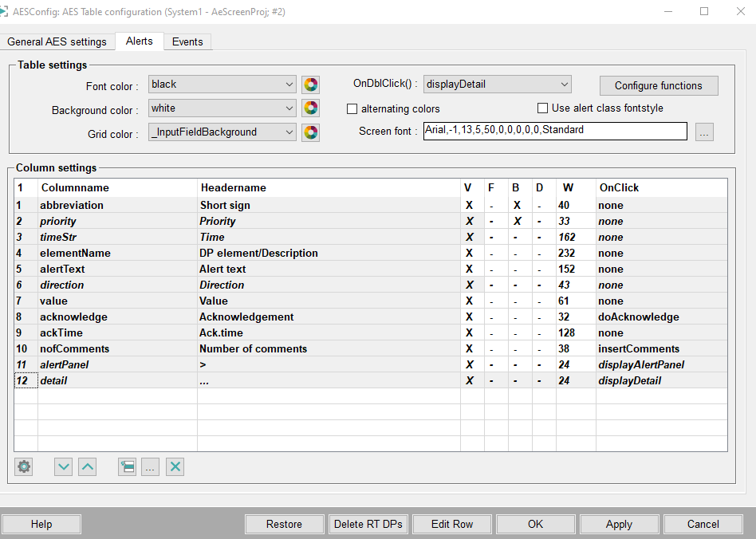The height and width of the screenshot is (539, 756).
Task: Toggle Use alert class fontstyle checkbox
Action: click(543, 108)
